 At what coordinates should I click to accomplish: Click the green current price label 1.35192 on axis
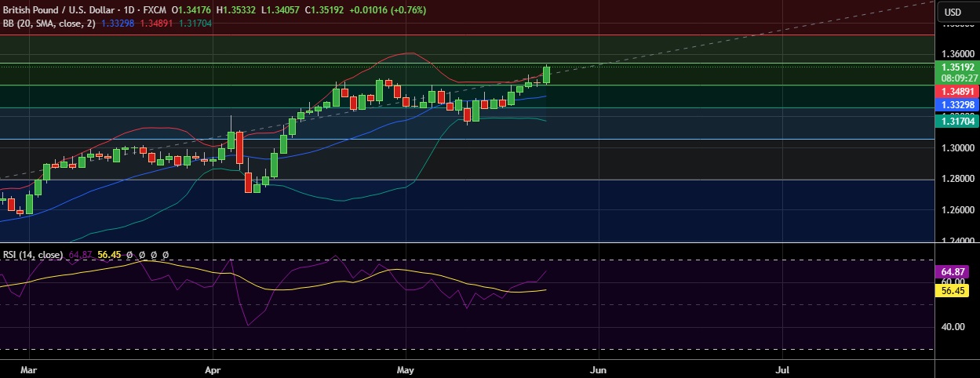tap(958, 67)
